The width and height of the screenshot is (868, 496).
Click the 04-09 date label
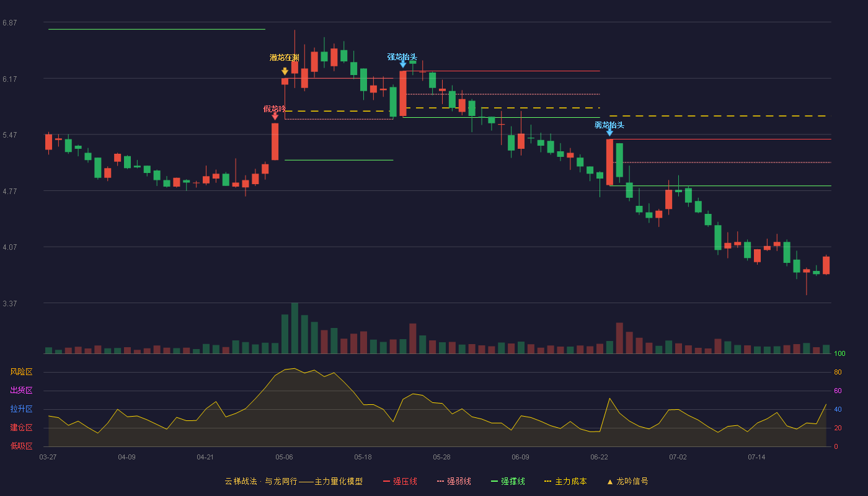(x=126, y=457)
